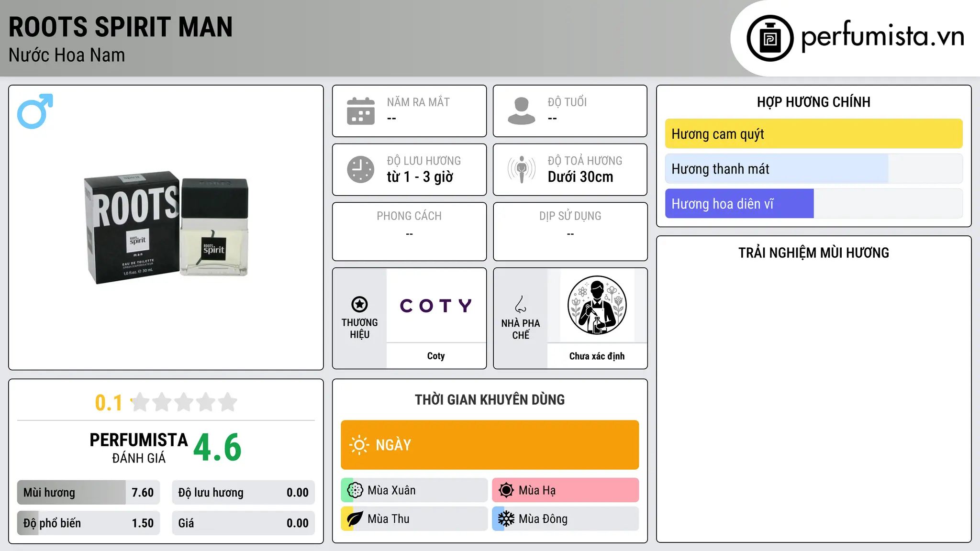The height and width of the screenshot is (551, 980).
Task: Click the PERFUMISTA ĐÁNH GIÁ label
Action: (139, 448)
